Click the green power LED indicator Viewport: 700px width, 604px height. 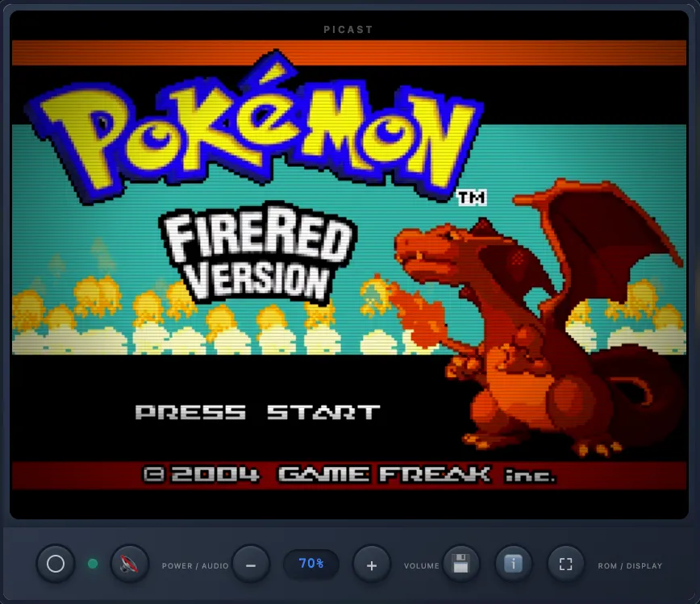coord(93,564)
